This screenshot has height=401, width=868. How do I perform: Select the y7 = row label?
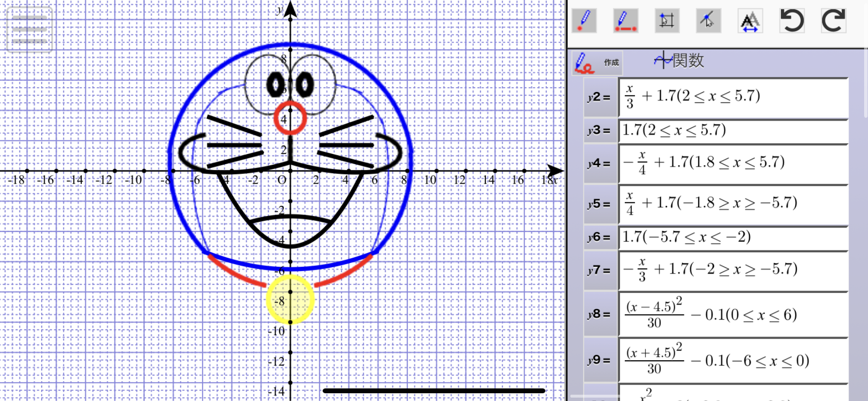[600, 271]
